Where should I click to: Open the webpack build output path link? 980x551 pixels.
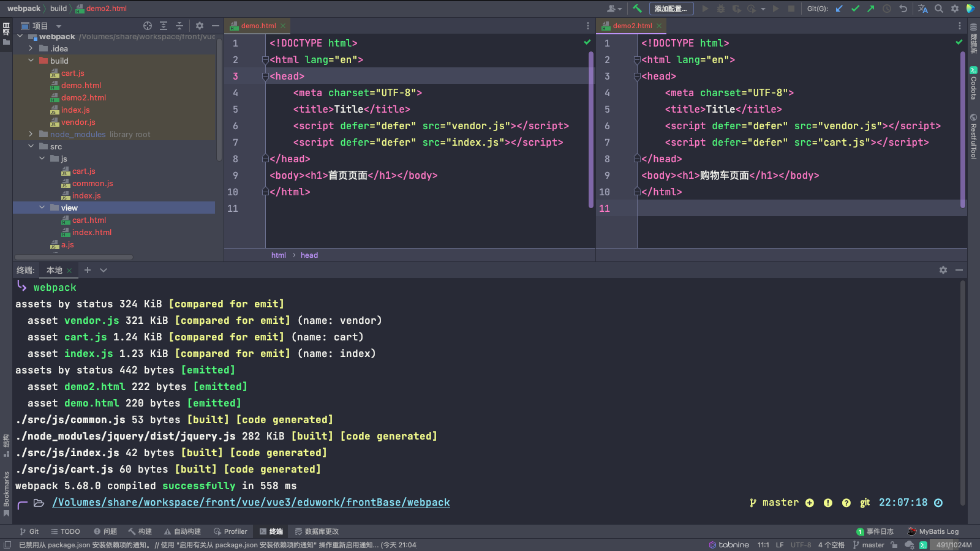click(x=251, y=502)
